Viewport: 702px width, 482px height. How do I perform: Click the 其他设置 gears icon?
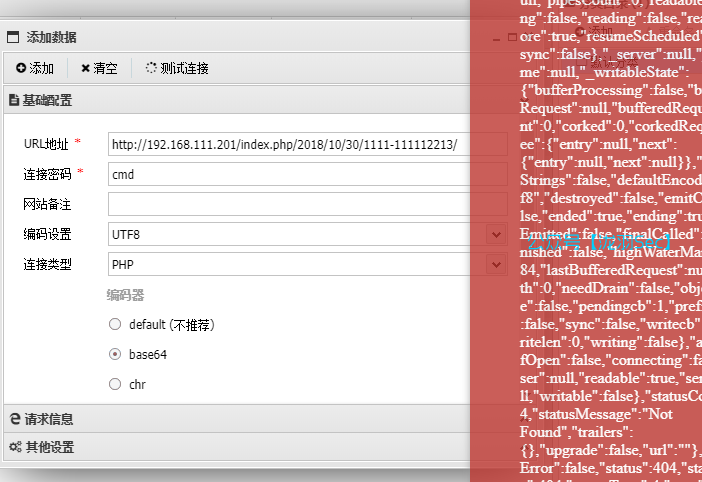(x=15, y=447)
